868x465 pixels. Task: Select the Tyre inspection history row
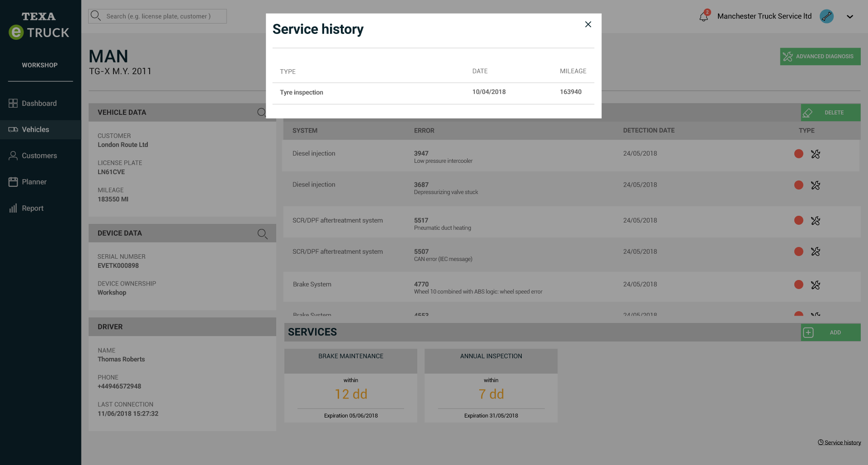pos(433,93)
